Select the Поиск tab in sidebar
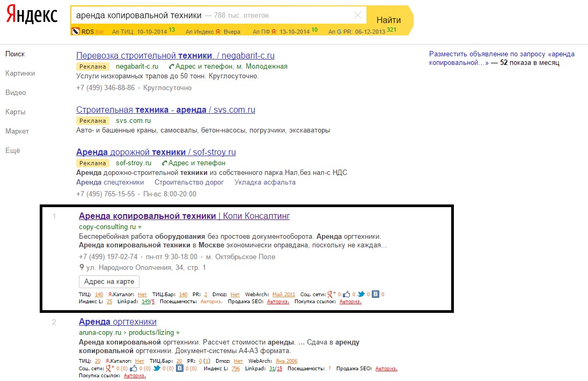Viewport: 588px width, 381px height. (x=15, y=54)
